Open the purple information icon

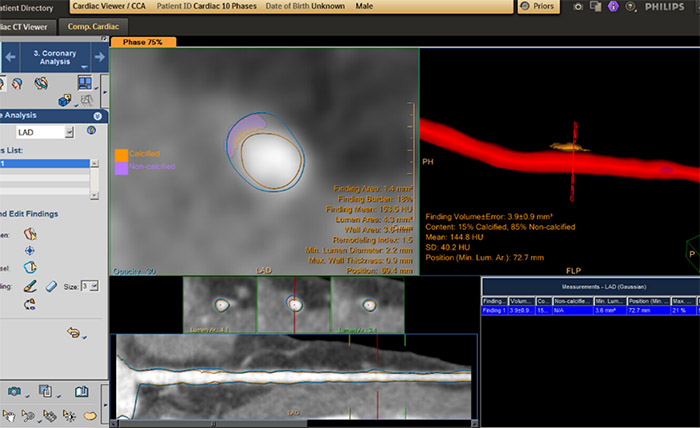(x=613, y=6)
